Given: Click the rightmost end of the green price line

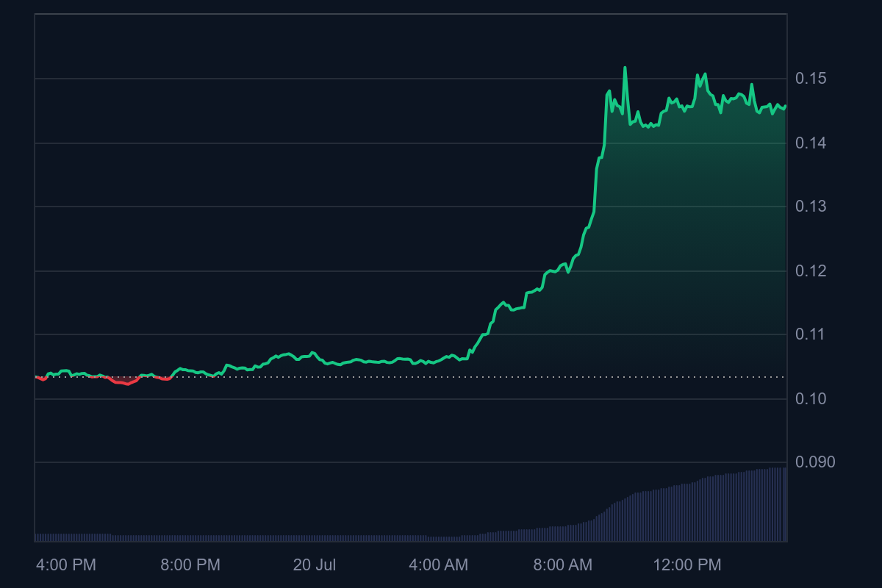Looking at the screenshot, I should pyautogui.click(x=785, y=107).
